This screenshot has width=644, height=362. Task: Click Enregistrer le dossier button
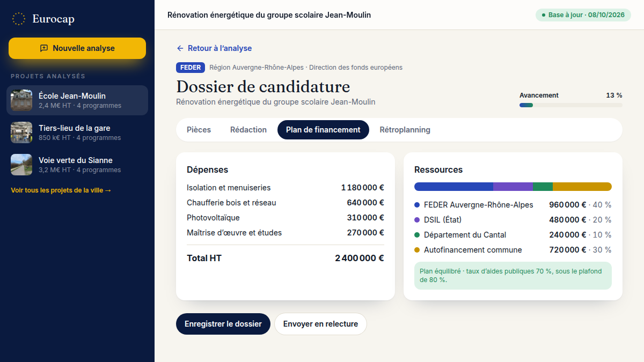pyautogui.click(x=223, y=324)
